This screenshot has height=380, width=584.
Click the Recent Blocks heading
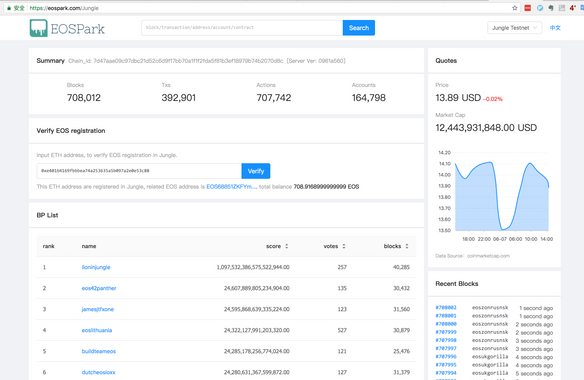coord(457,284)
